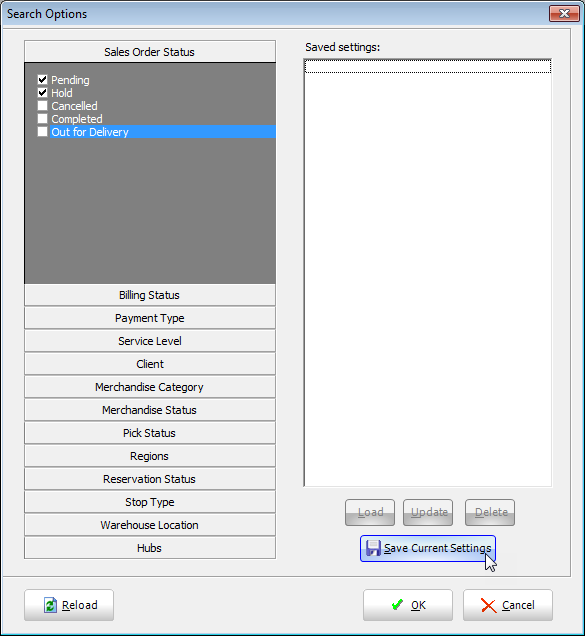Click the Delete saved settings button

[x=490, y=512]
